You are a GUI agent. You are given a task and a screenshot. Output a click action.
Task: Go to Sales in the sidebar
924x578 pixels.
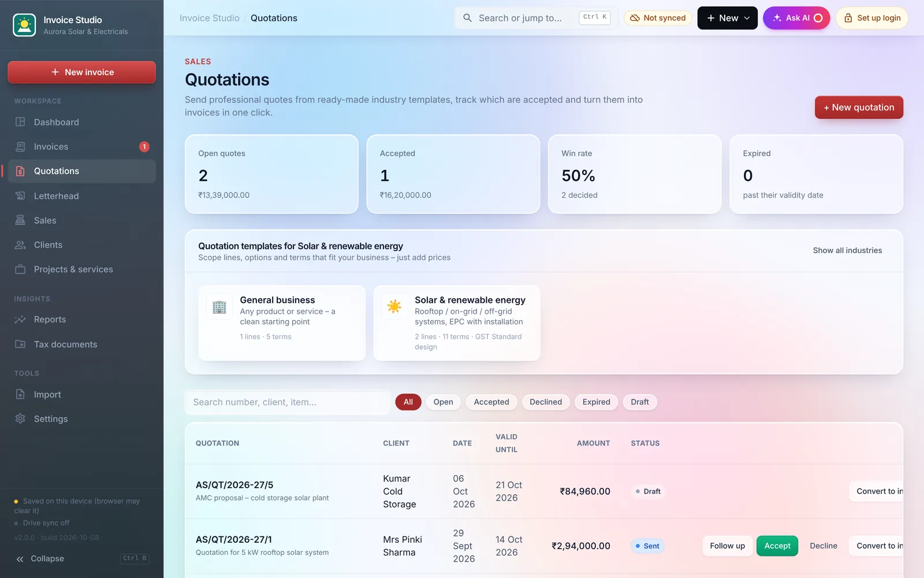tap(81, 220)
